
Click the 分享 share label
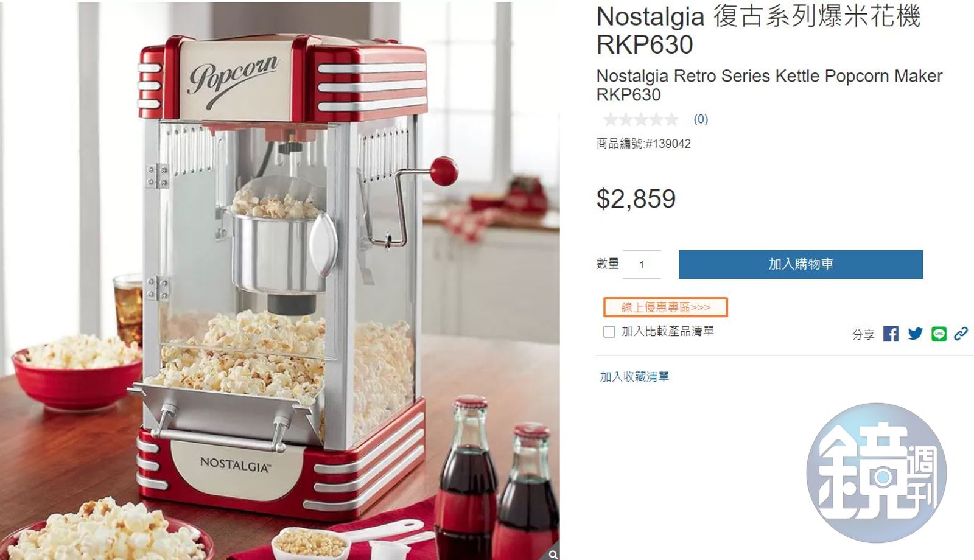pyautogui.click(x=863, y=334)
